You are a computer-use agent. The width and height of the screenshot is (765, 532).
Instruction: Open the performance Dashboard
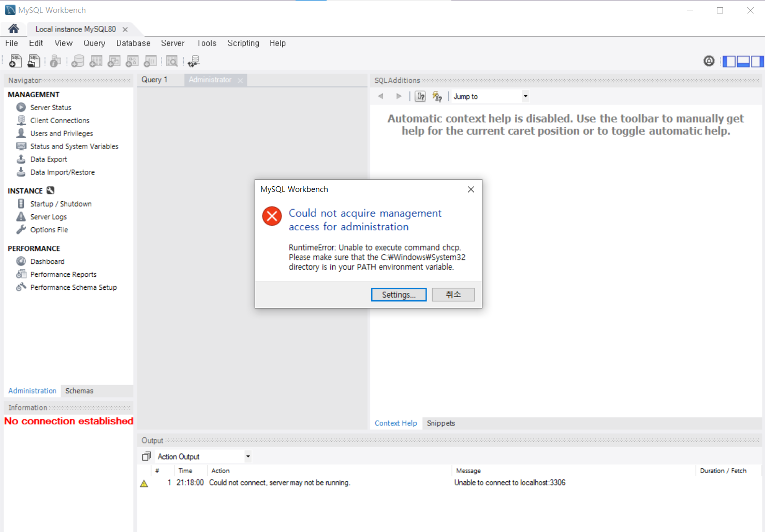pyautogui.click(x=47, y=261)
